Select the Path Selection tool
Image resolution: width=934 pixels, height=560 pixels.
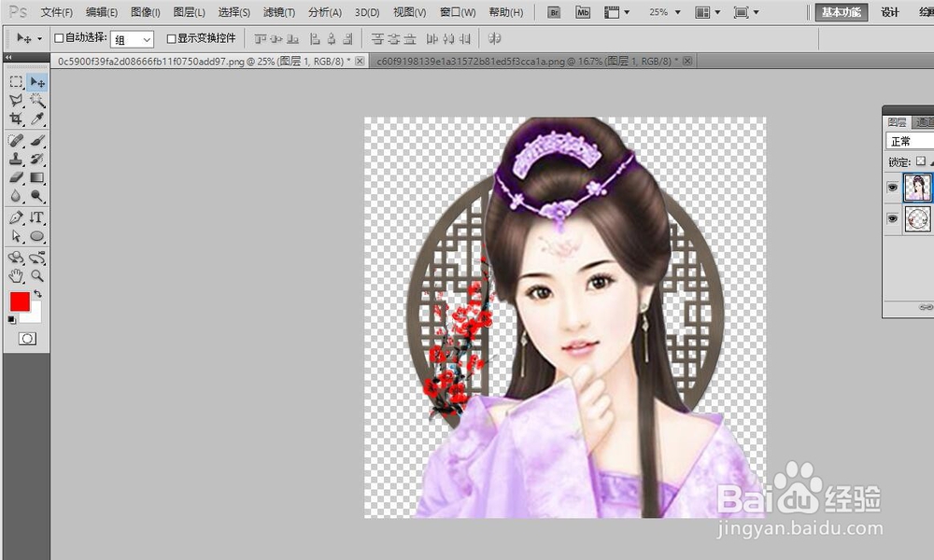(16, 235)
